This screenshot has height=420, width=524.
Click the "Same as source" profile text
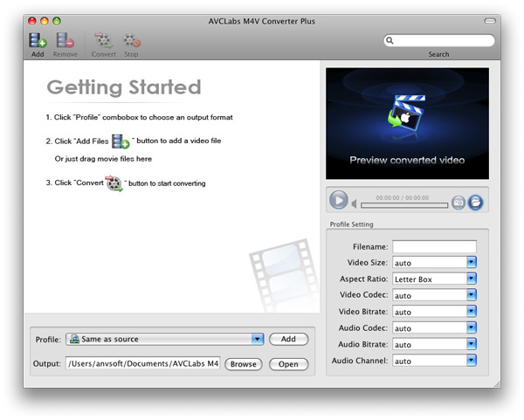point(110,339)
